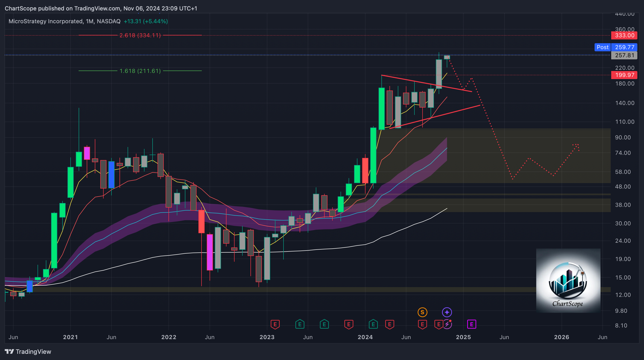Click the ChartScope logo image
This screenshot has height=360, width=644.
568,280
